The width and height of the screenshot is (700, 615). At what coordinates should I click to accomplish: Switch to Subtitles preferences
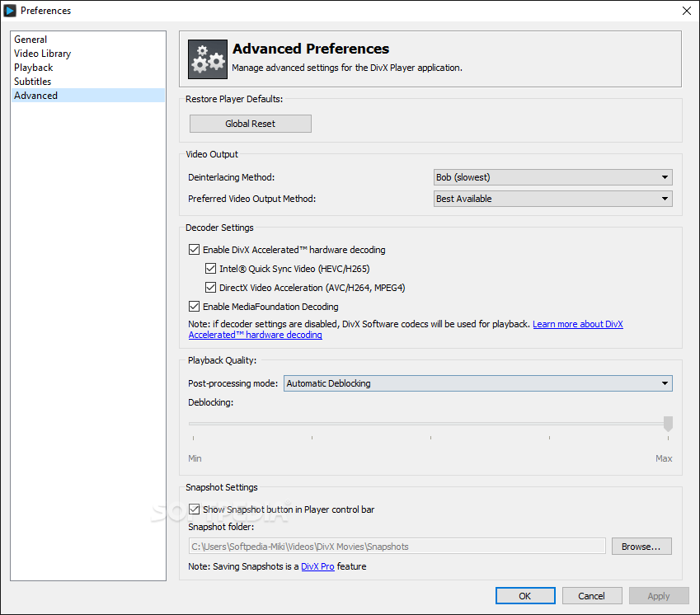88,82
